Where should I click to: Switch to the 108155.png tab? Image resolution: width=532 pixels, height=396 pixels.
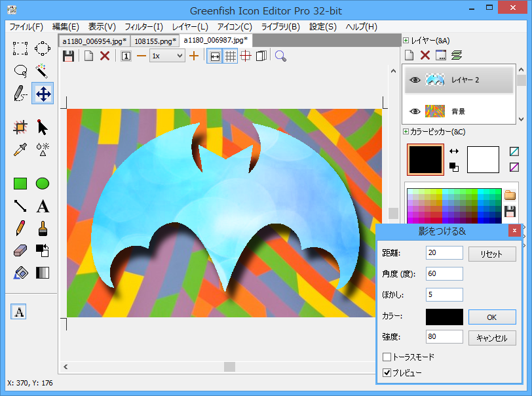coord(155,41)
